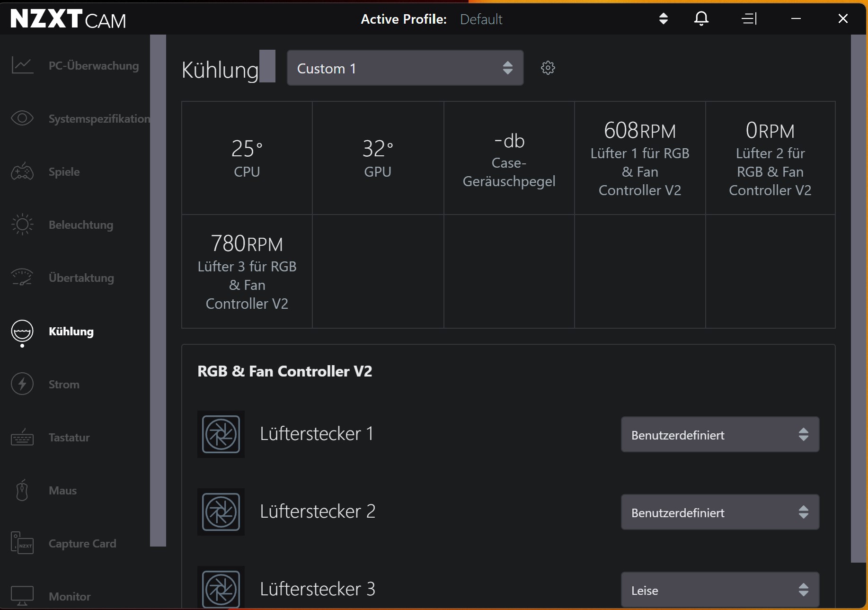868x610 pixels.
Task: Open cooling profile settings gear
Action: tap(548, 68)
